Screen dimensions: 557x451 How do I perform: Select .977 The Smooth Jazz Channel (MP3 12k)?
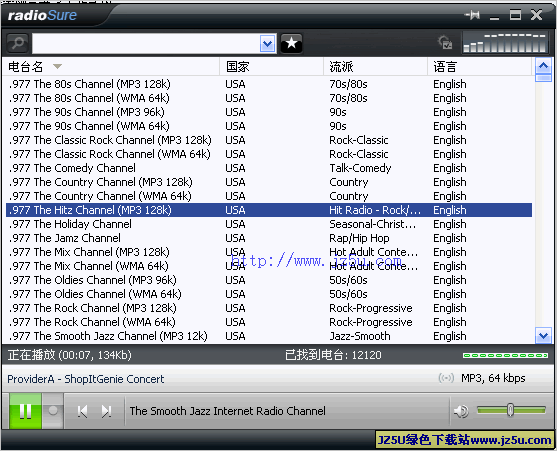(x=269, y=336)
